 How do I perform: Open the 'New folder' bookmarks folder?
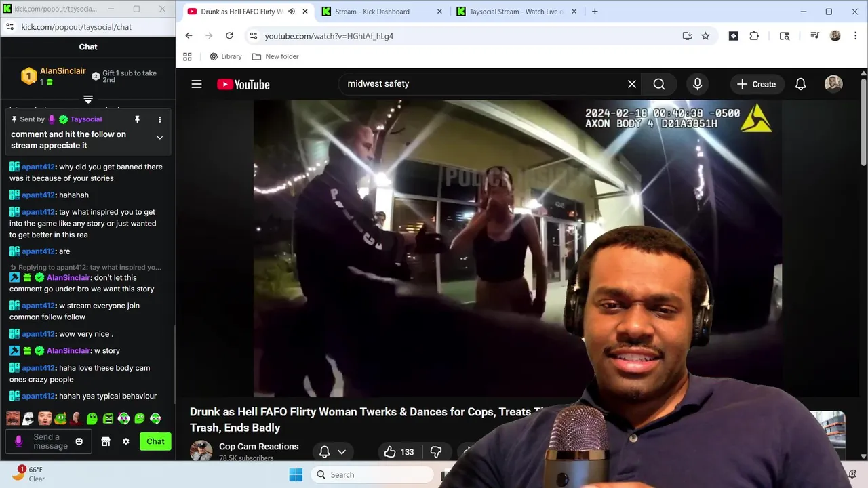[x=275, y=56]
